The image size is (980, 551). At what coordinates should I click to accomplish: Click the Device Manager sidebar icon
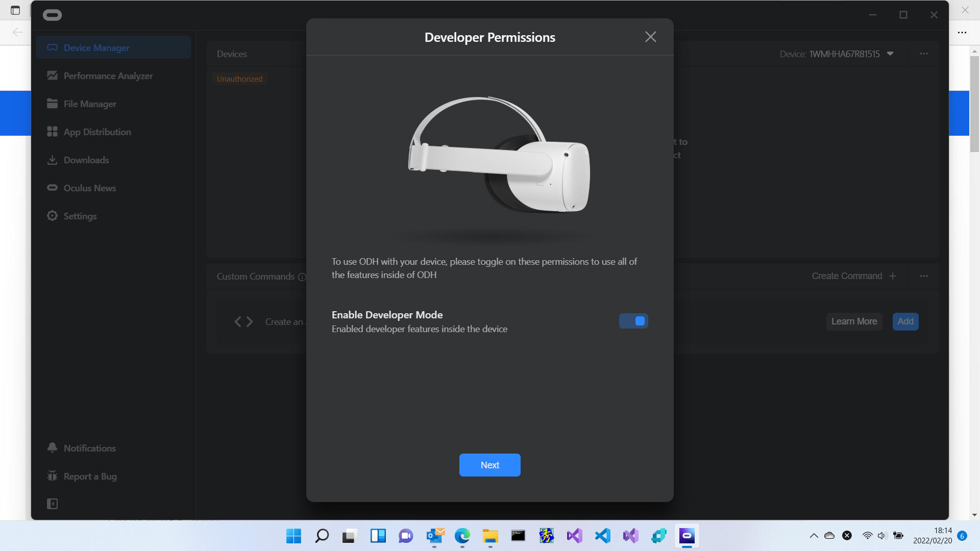tap(52, 47)
